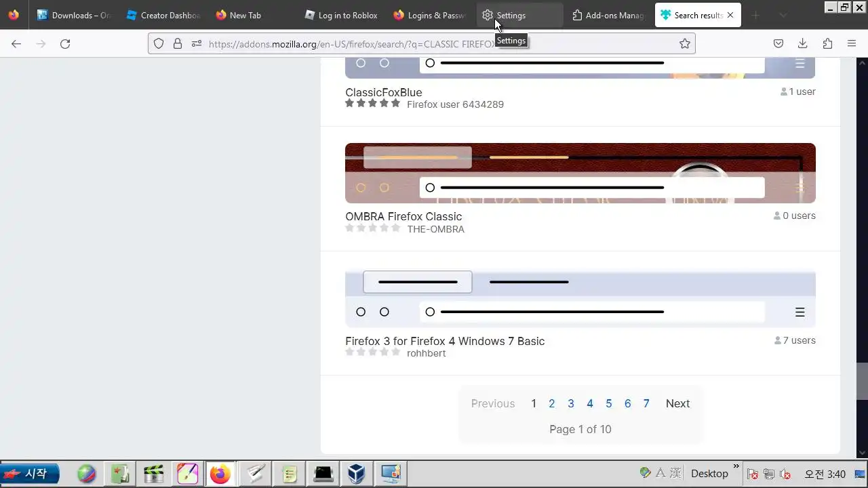The width and height of the screenshot is (868, 488).
Task: Expand the Desktop toolbar chevron
Action: (x=736, y=466)
